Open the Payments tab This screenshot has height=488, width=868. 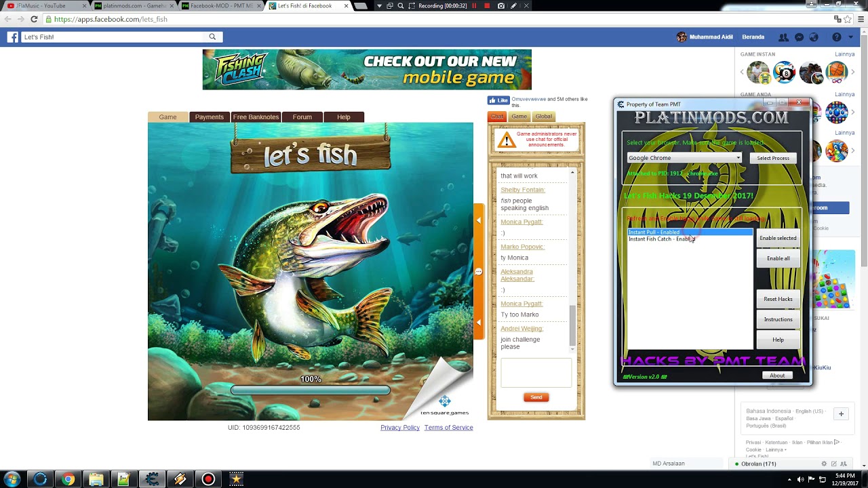pos(210,117)
